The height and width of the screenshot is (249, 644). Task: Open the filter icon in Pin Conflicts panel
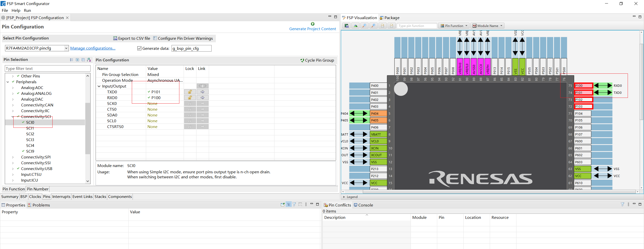[x=622, y=204]
